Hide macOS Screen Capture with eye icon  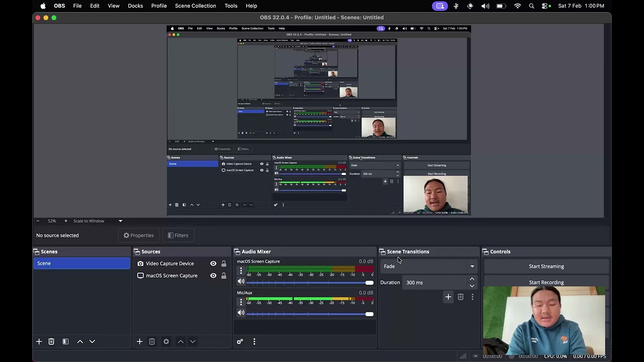coord(213,276)
